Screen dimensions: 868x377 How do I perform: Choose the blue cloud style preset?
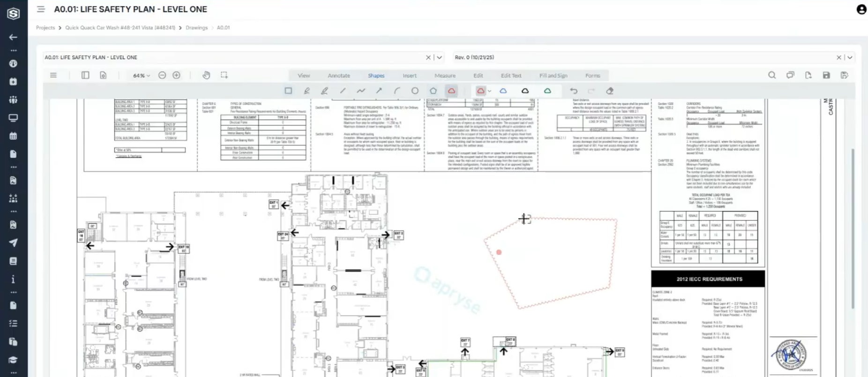pyautogui.click(x=503, y=91)
